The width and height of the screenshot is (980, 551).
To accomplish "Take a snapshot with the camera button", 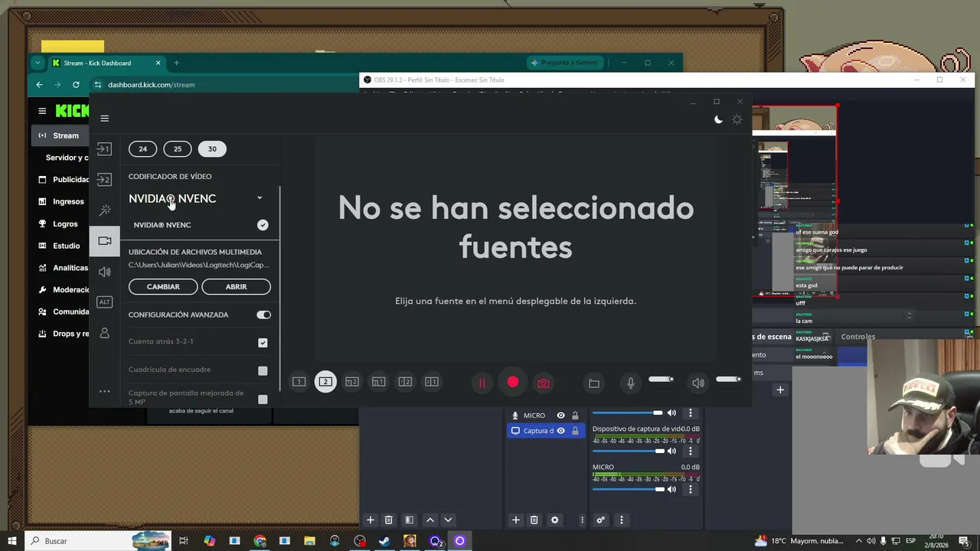I will pyautogui.click(x=544, y=383).
